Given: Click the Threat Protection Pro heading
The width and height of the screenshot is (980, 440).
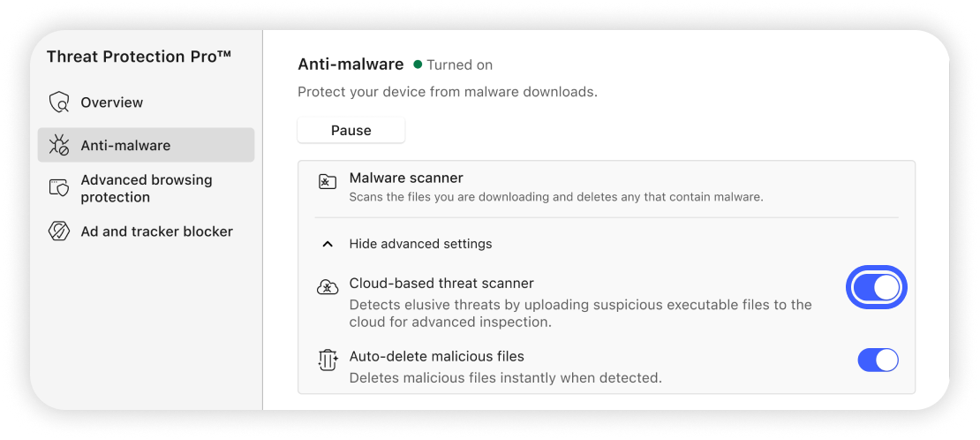Looking at the screenshot, I should click(139, 57).
